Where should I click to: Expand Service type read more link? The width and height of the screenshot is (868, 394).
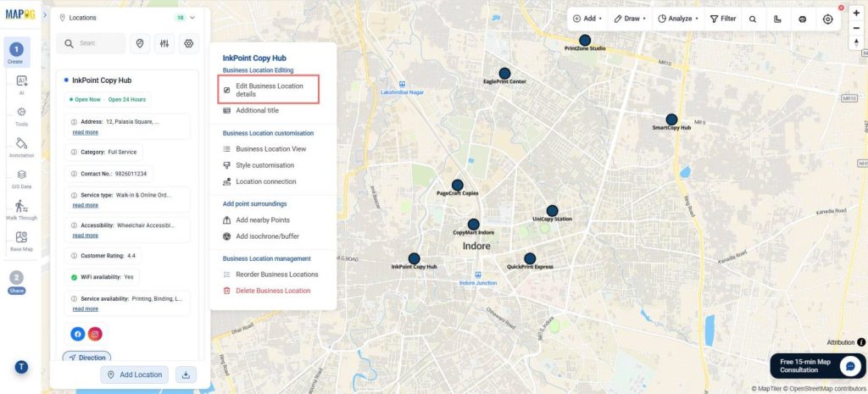coord(86,205)
